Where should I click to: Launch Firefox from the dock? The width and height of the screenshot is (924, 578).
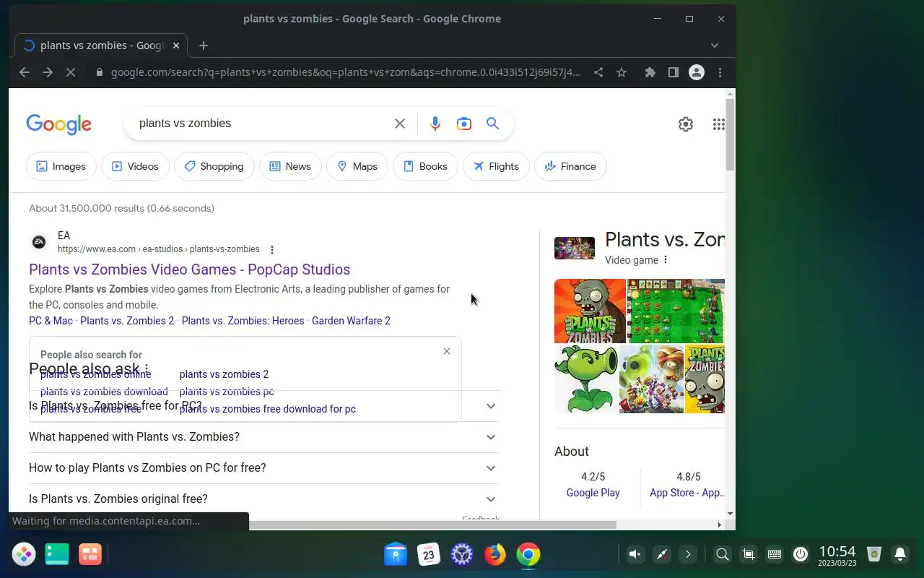495,554
